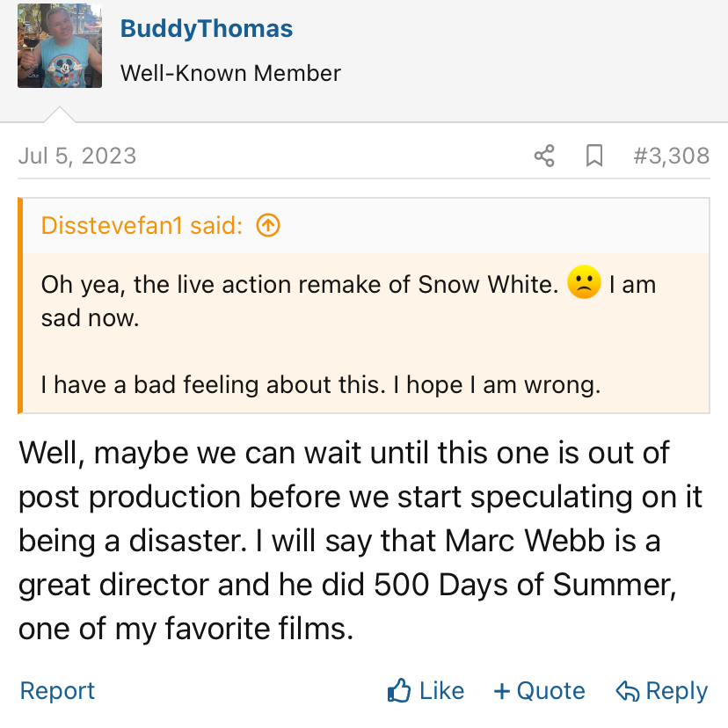The width and height of the screenshot is (728, 728).
Task: Click the Like label text
Action: pyautogui.click(x=441, y=691)
